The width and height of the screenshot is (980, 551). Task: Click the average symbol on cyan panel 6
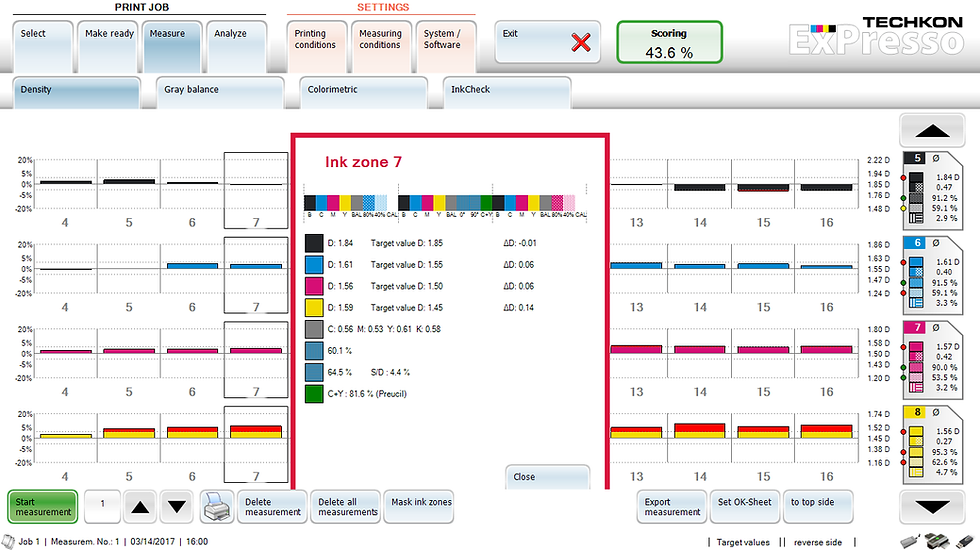(936, 242)
